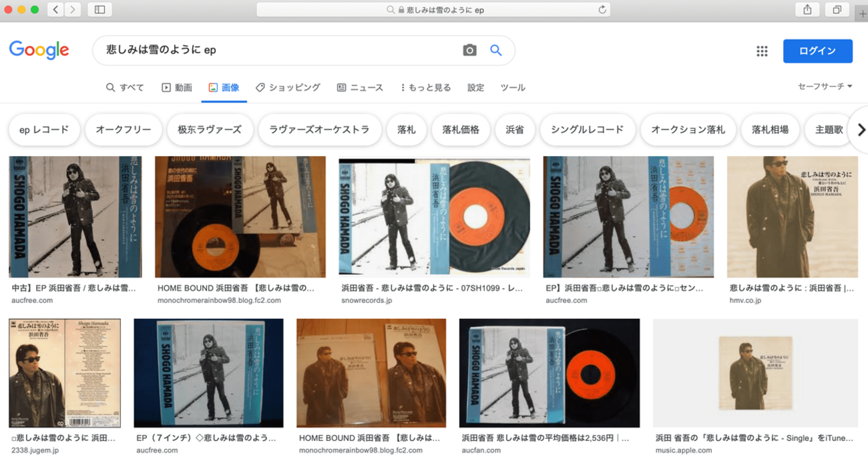Reload the page from address bar

[602, 9]
